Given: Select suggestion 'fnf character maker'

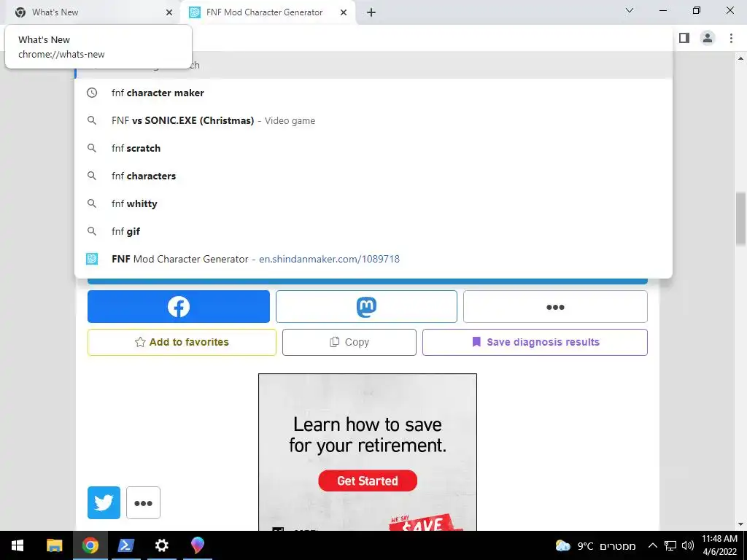Looking at the screenshot, I should point(373,93).
